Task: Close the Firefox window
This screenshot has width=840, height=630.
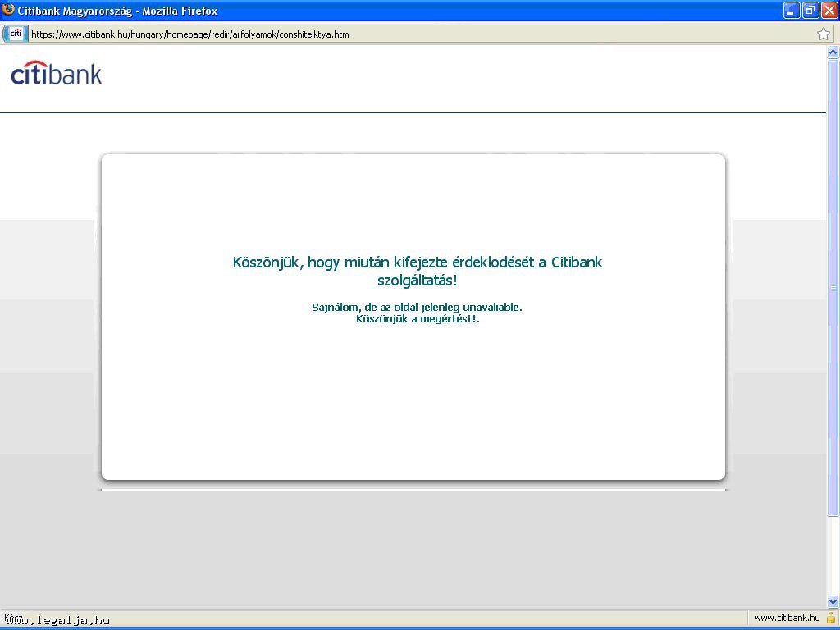Action: (x=829, y=10)
